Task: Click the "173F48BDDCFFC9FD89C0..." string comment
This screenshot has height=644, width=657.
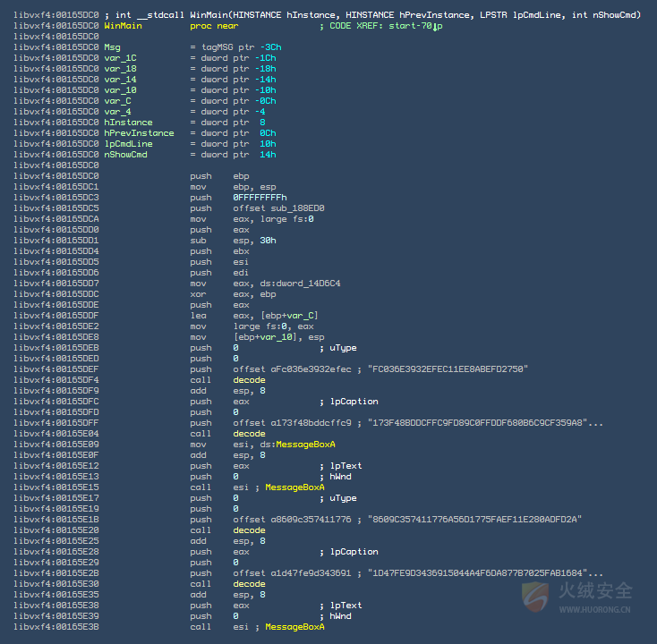Action: pyautogui.click(x=485, y=423)
